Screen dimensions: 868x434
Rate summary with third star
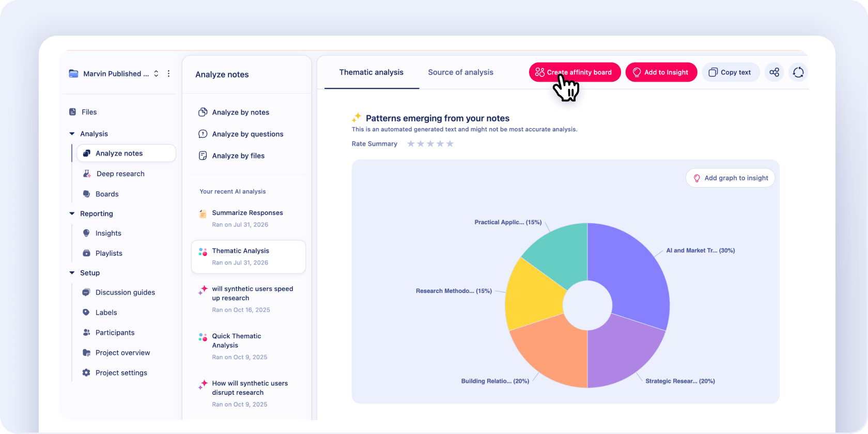(x=430, y=144)
